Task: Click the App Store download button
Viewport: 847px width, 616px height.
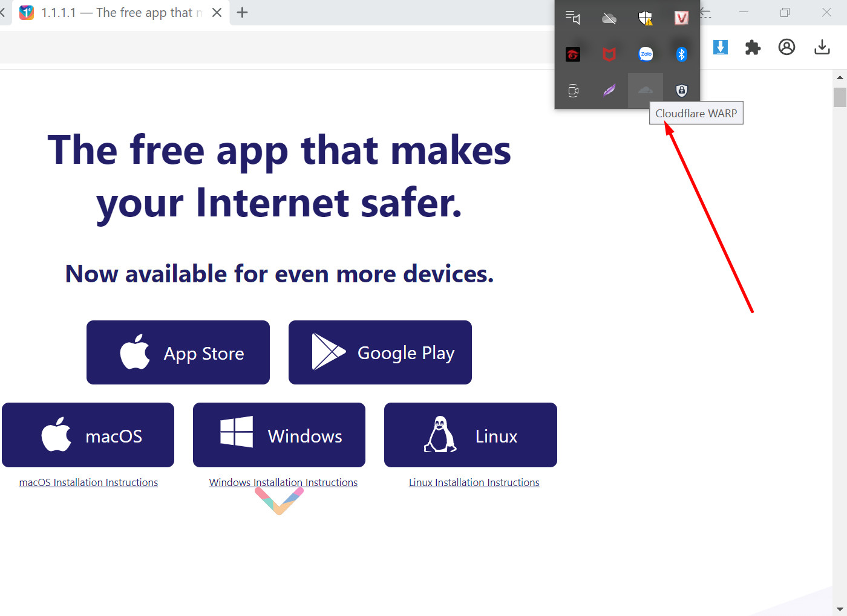Action: (x=178, y=352)
